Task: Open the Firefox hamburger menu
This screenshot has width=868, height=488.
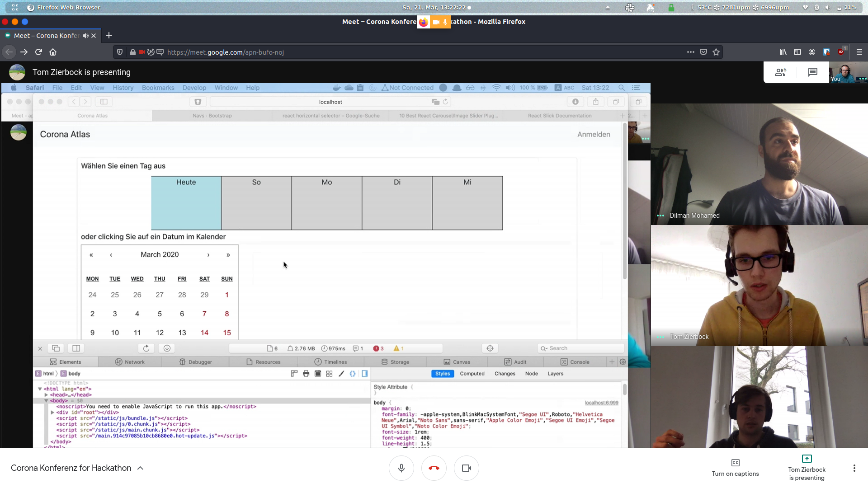Action: point(859,52)
